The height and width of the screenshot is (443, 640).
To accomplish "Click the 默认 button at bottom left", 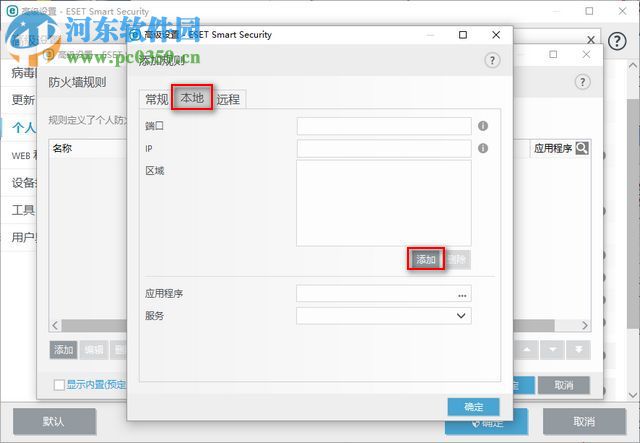I will coord(53,422).
